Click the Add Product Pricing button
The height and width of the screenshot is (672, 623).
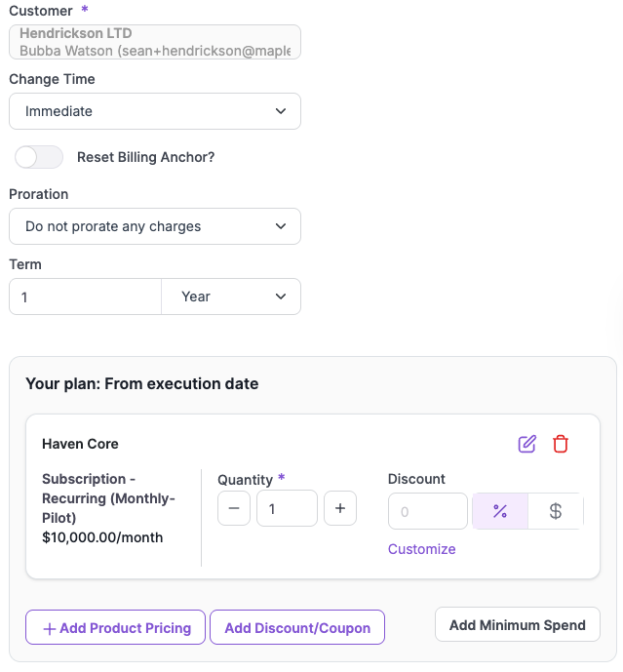(116, 628)
